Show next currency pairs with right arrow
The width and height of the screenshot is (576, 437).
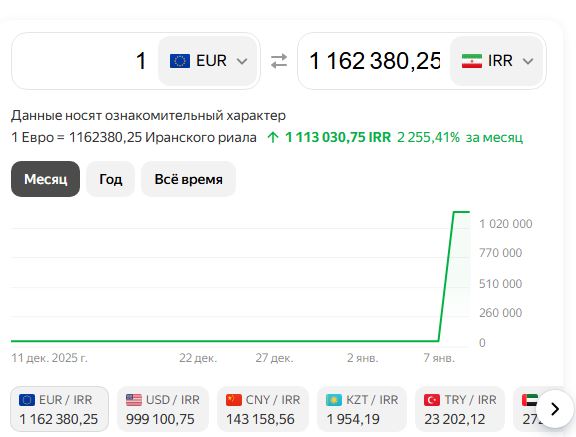(555, 409)
